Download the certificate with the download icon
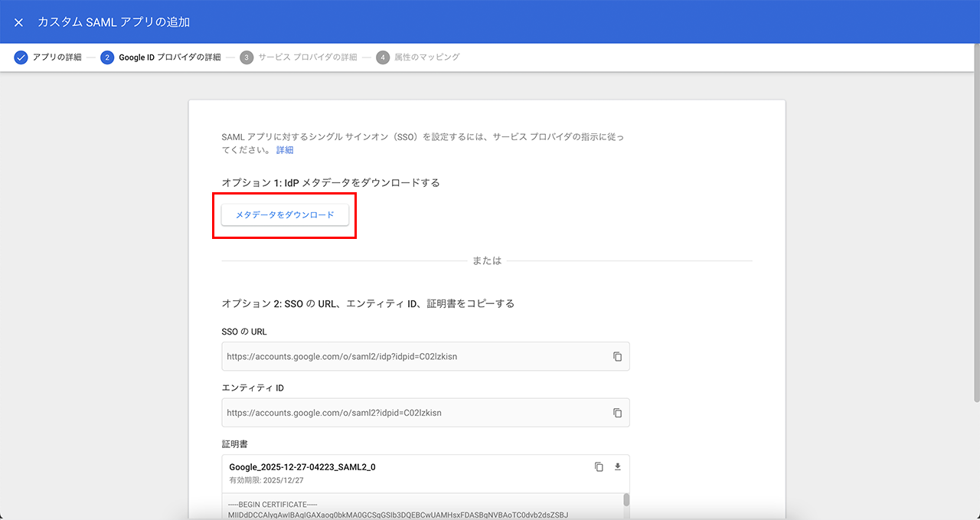The image size is (980, 520). [618, 467]
